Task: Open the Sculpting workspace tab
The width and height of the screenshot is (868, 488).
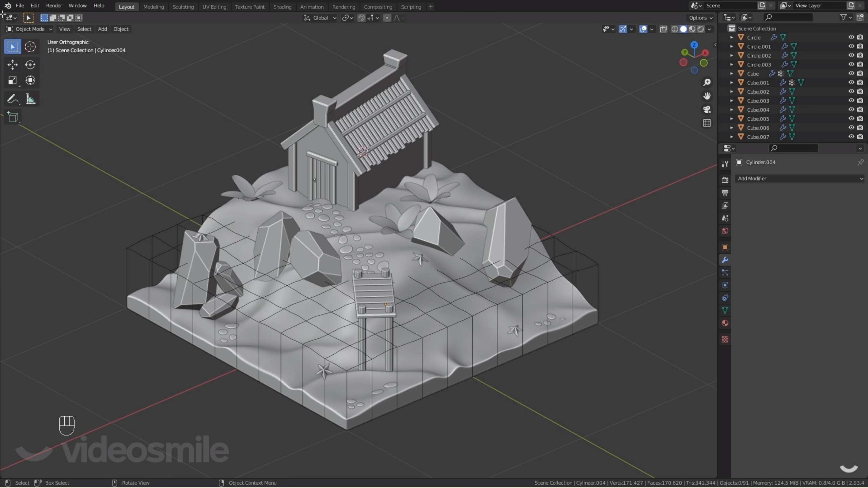Action: pyautogui.click(x=183, y=7)
